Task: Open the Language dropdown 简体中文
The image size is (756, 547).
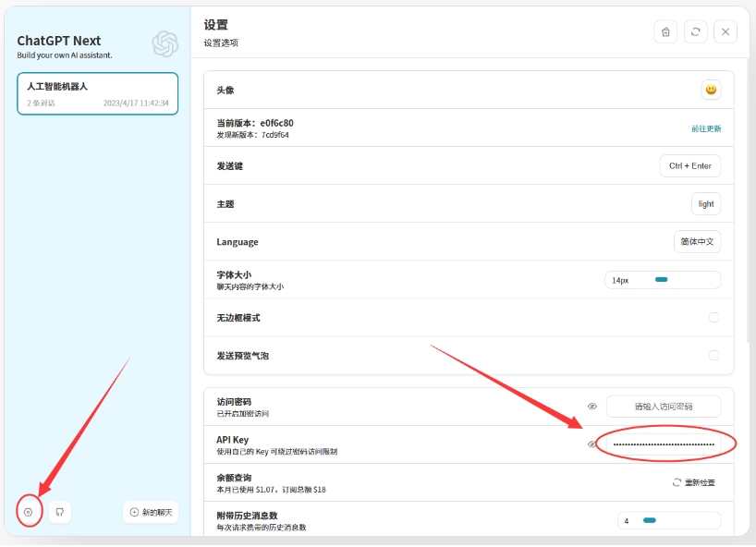Action: click(697, 241)
